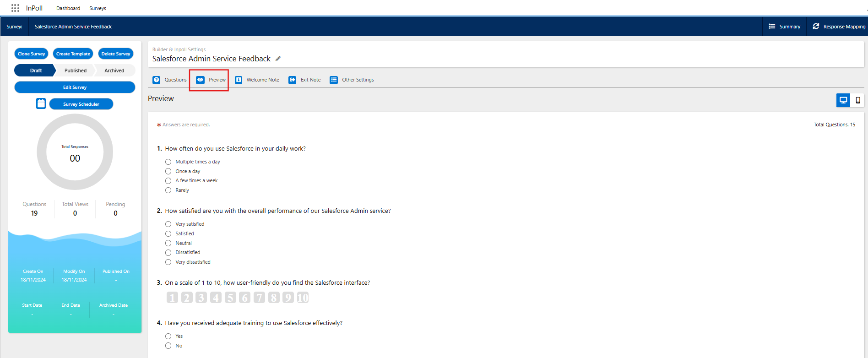Click the Create Template button
The image size is (868, 358).
click(73, 54)
